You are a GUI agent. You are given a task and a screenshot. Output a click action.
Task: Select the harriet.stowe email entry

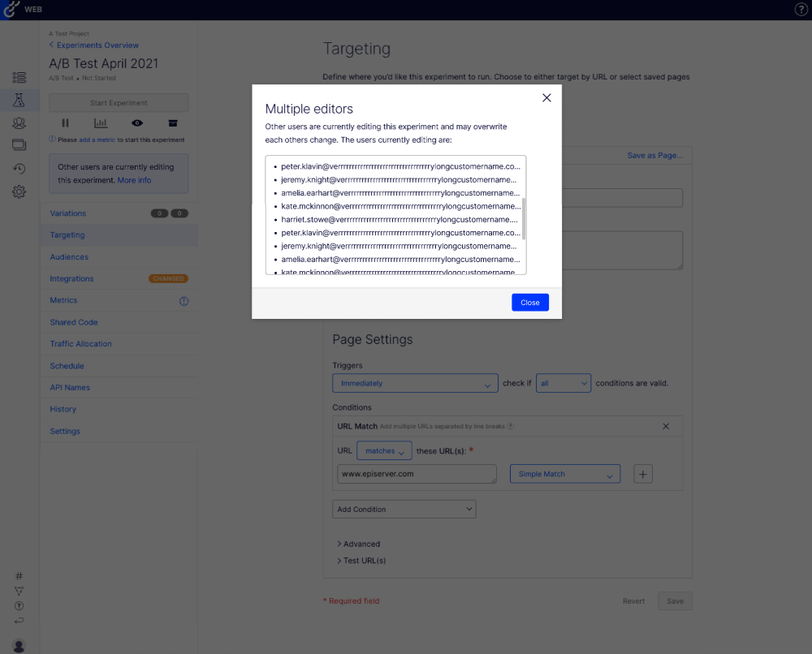point(399,219)
